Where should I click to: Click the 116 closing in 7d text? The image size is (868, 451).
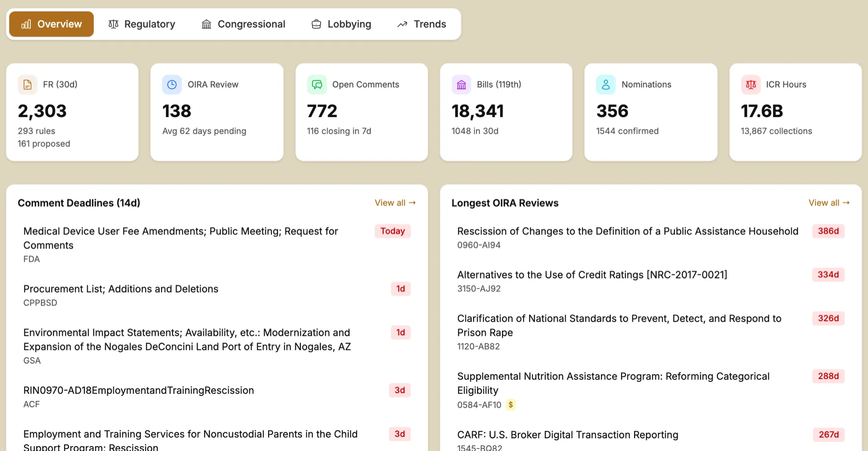pos(339,131)
